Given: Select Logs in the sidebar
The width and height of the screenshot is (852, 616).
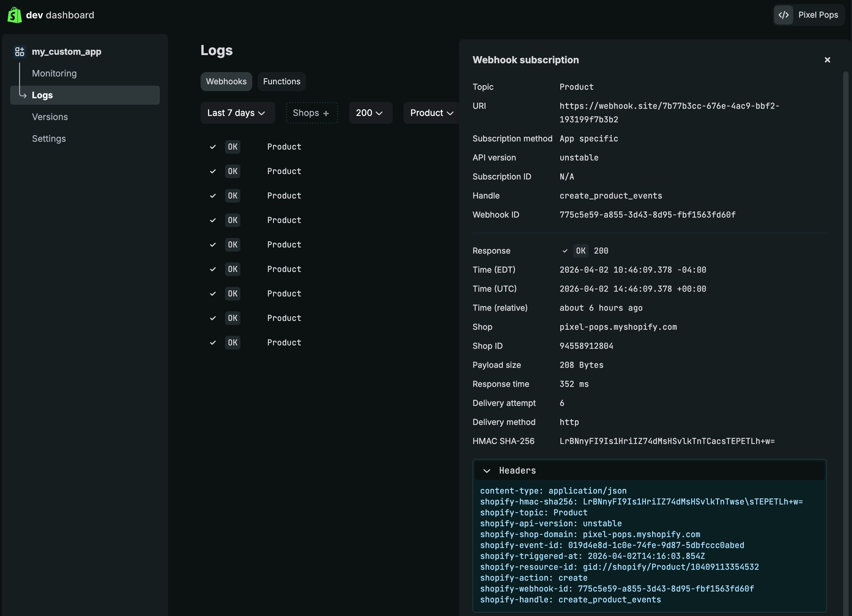Looking at the screenshot, I should click(85, 95).
